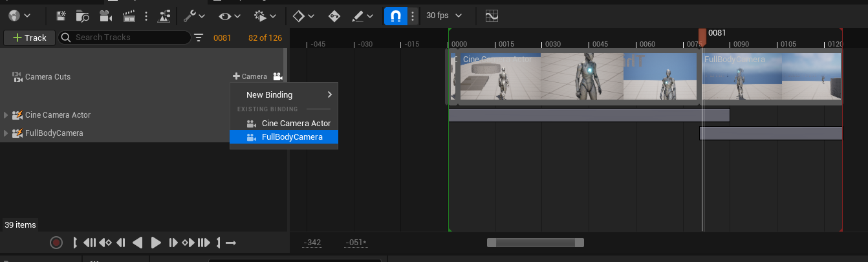Click the Auto-Key icon in toolbar

pos(334,16)
